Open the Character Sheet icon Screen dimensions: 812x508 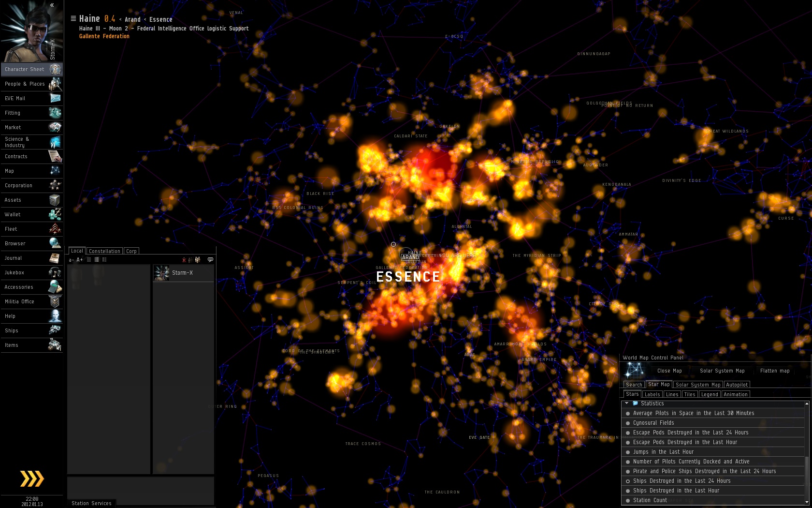coord(55,69)
